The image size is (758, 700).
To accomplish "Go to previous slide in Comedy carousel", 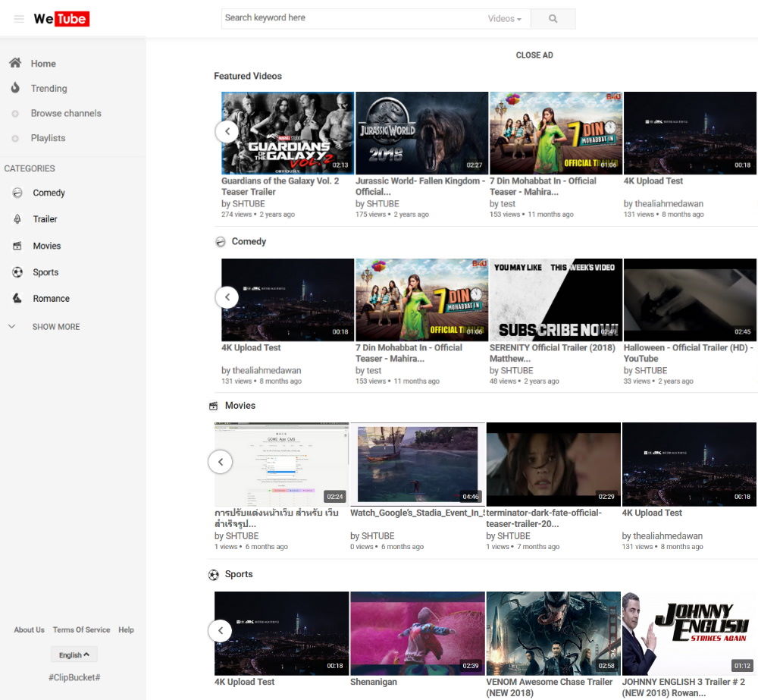I will pyautogui.click(x=227, y=297).
